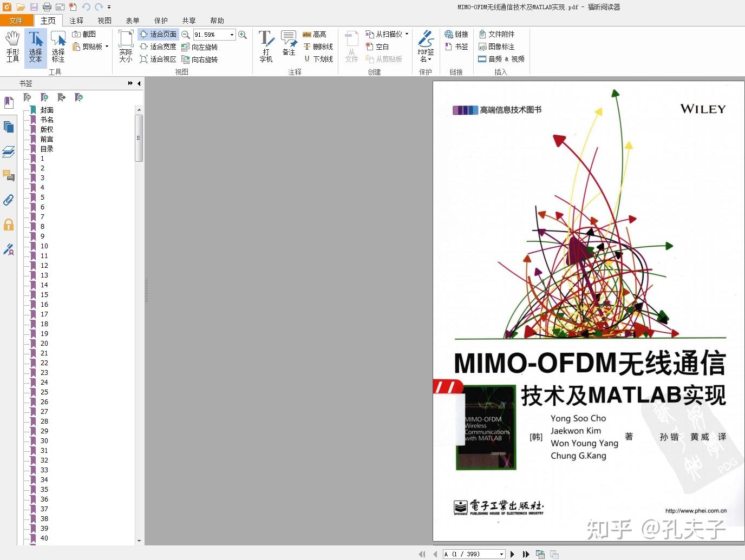Screen dimensions: 745x560
Task: Open the 打字机 typewriter tool
Action: tap(266, 47)
